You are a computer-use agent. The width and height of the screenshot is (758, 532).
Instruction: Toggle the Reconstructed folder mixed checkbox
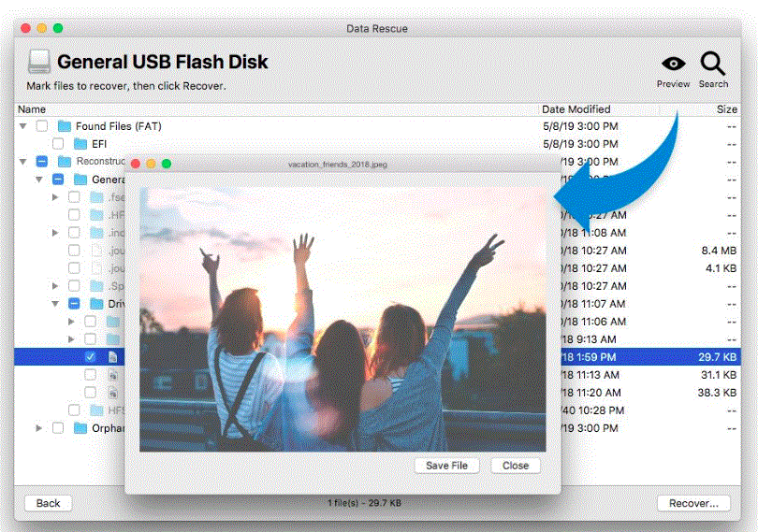click(x=42, y=162)
